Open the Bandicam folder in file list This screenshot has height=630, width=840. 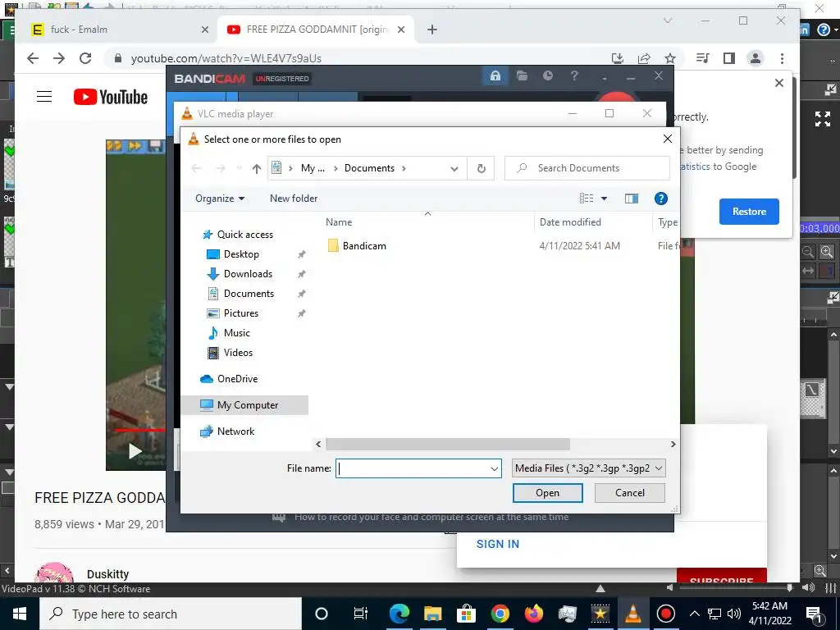[363, 246]
